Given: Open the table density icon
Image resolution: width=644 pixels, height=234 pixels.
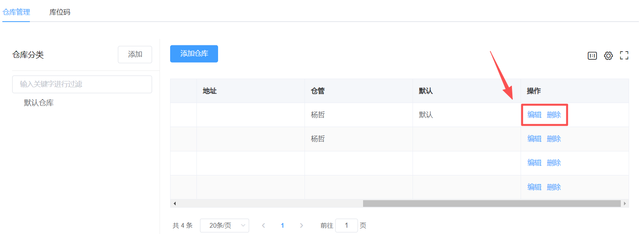Looking at the screenshot, I should click(x=592, y=56).
